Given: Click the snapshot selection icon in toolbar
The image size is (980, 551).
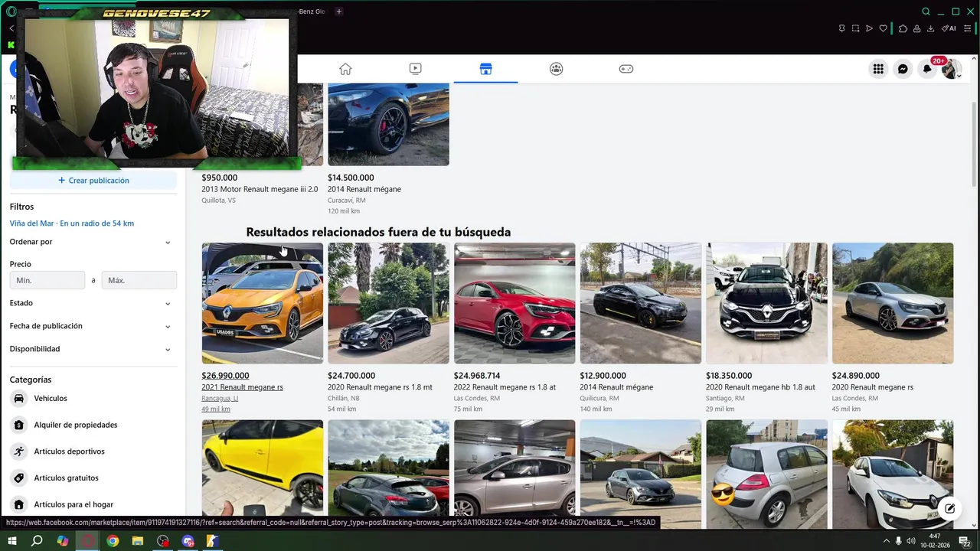Looking at the screenshot, I should coord(855,28).
